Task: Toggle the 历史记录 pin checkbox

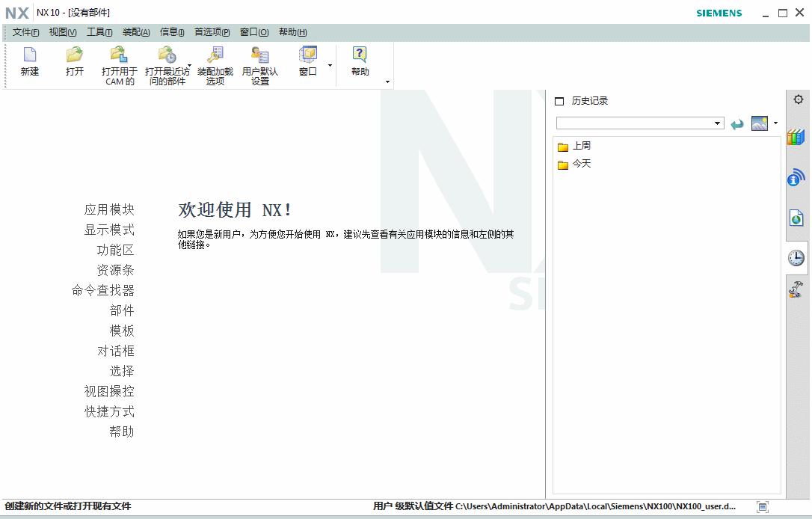Action: (x=559, y=99)
